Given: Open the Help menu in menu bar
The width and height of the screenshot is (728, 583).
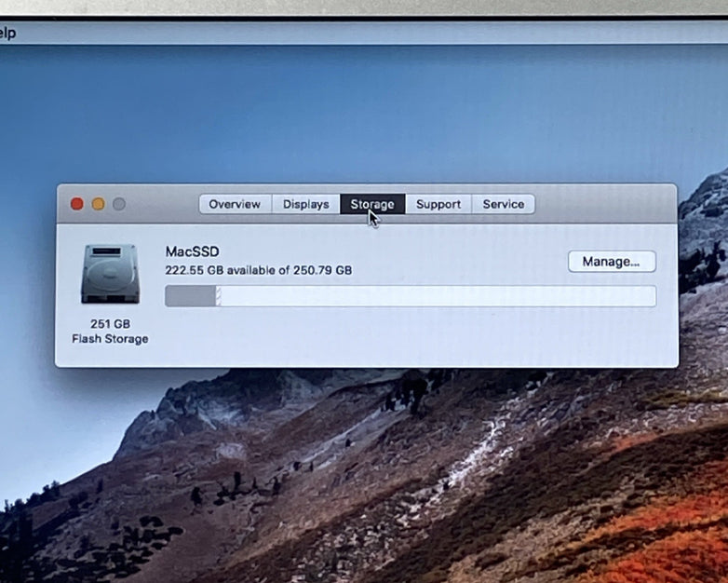Looking at the screenshot, I should (7, 34).
